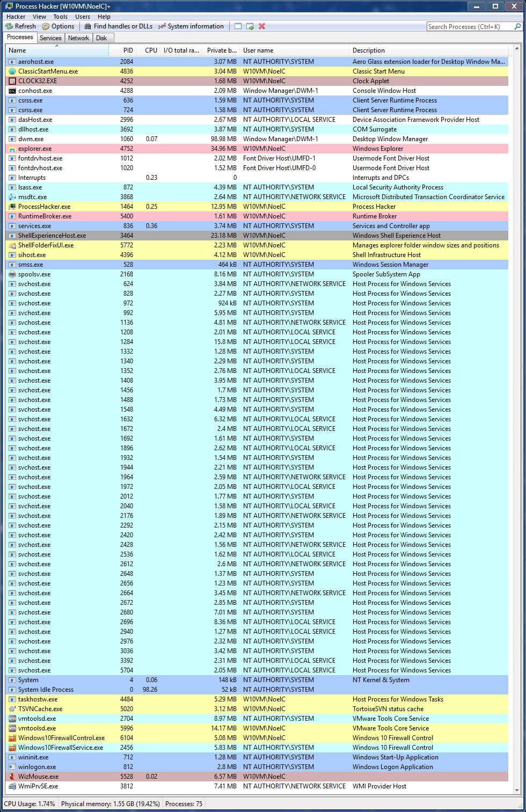This screenshot has height=812, width=526.
Task: Sort by Private bytes column header
Action: tap(221, 50)
